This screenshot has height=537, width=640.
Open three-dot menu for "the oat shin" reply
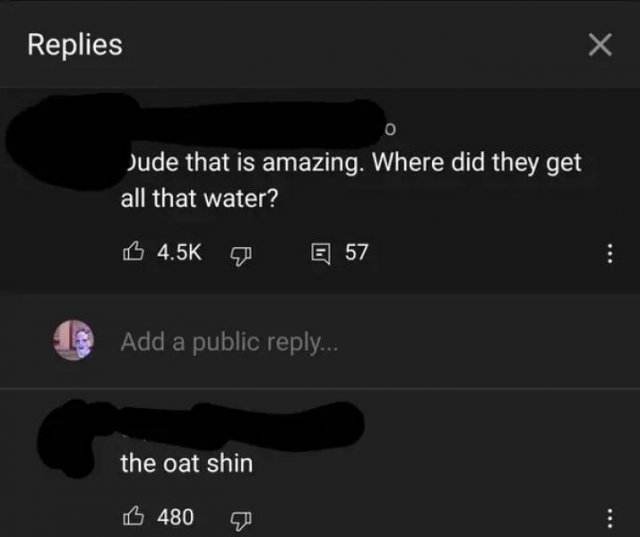click(608, 517)
